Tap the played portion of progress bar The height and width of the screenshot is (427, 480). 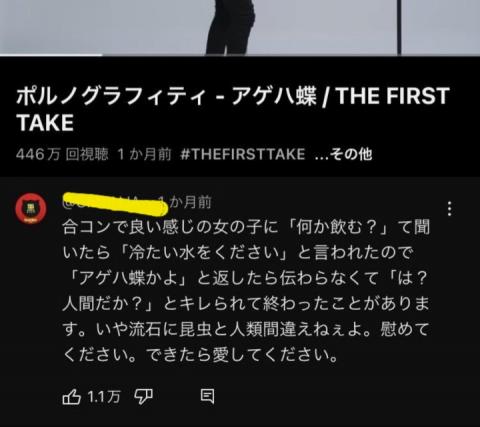coord(51,55)
